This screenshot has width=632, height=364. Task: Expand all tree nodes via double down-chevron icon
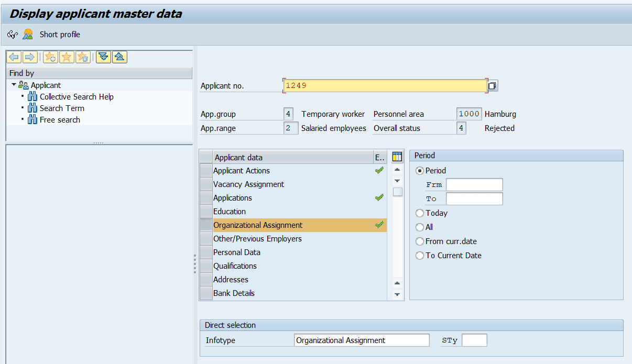click(x=103, y=57)
